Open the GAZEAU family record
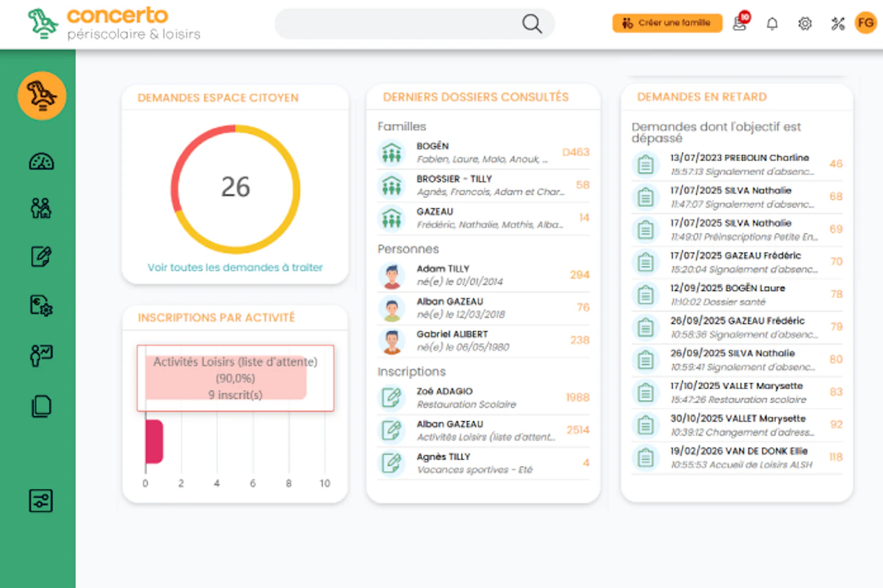 pyautogui.click(x=484, y=219)
